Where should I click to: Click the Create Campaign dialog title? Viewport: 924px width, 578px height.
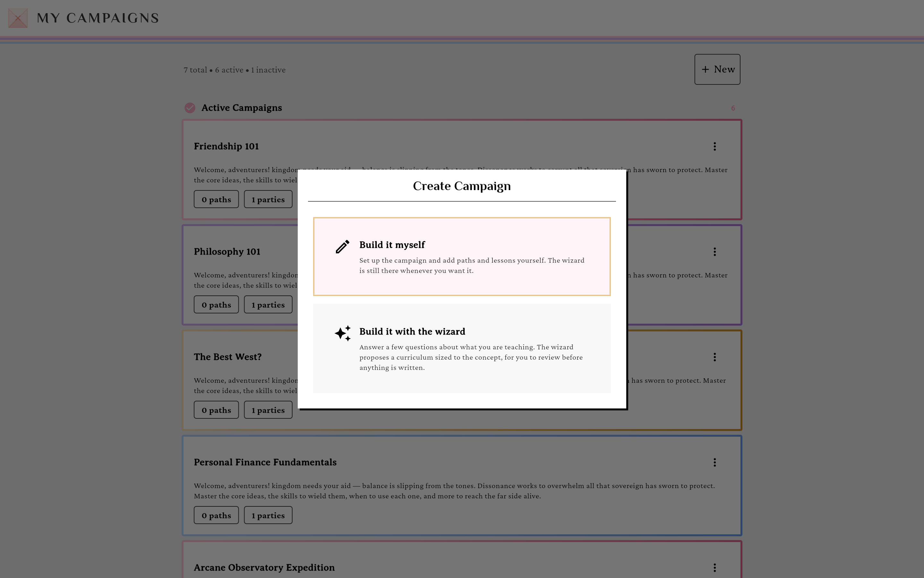[462, 186]
